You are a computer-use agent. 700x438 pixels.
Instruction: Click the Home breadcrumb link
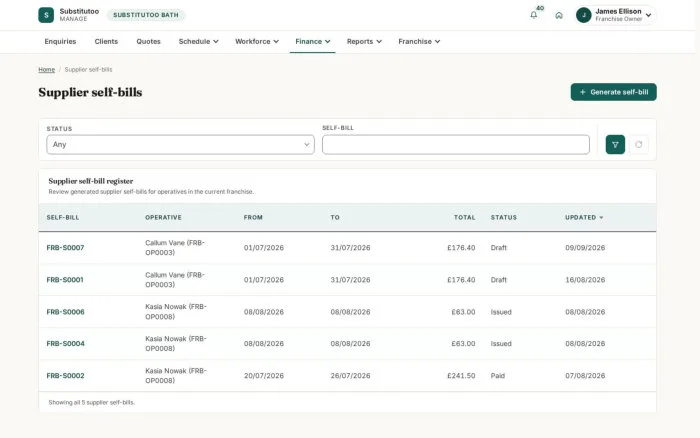tap(46, 70)
